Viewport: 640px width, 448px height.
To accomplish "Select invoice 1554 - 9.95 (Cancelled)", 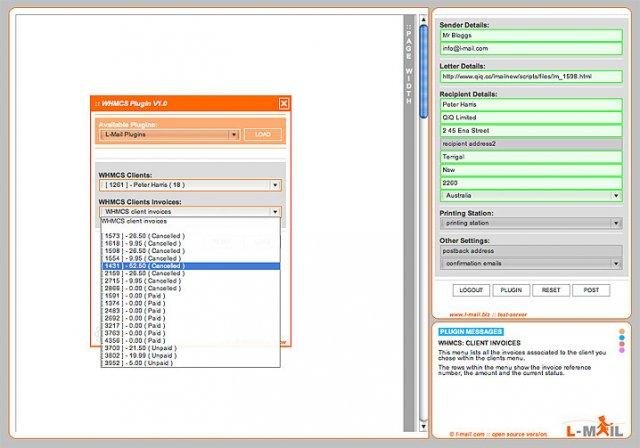I will coord(190,258).
